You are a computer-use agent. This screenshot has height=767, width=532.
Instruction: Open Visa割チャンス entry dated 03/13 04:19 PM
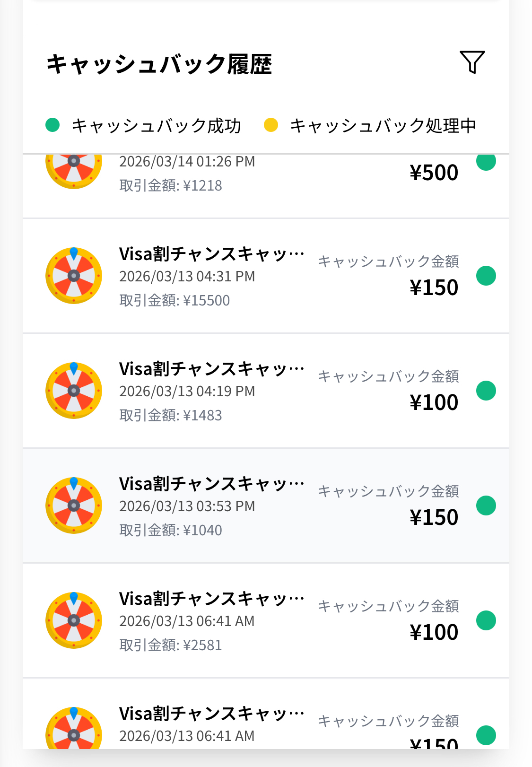point(211,369)
